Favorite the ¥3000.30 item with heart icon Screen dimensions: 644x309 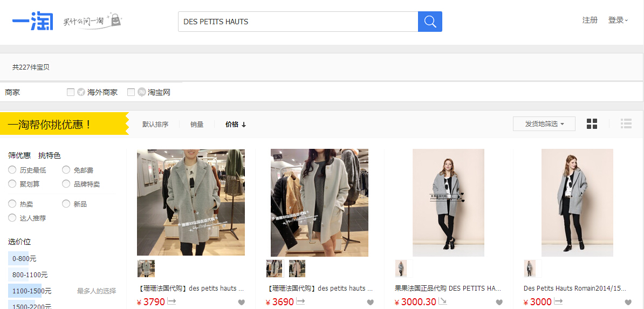click(x=499, y=303)
